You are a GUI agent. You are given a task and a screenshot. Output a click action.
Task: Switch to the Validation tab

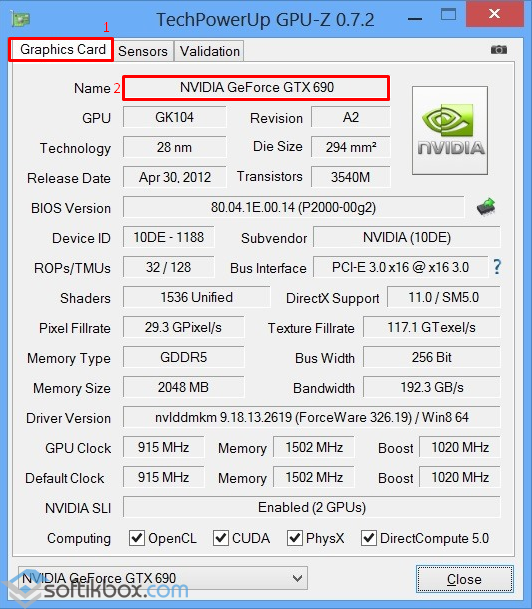(x=210, y=51)
